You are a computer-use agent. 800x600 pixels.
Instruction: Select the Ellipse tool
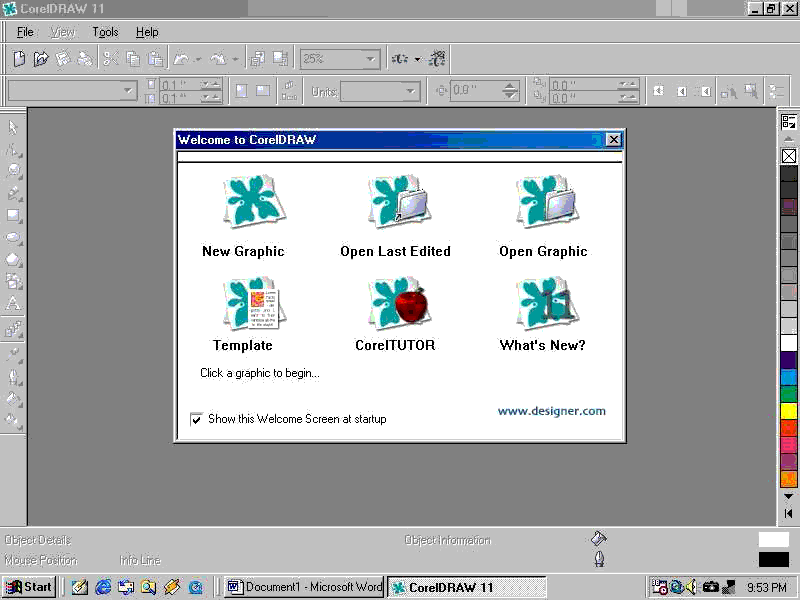[13, 238]
